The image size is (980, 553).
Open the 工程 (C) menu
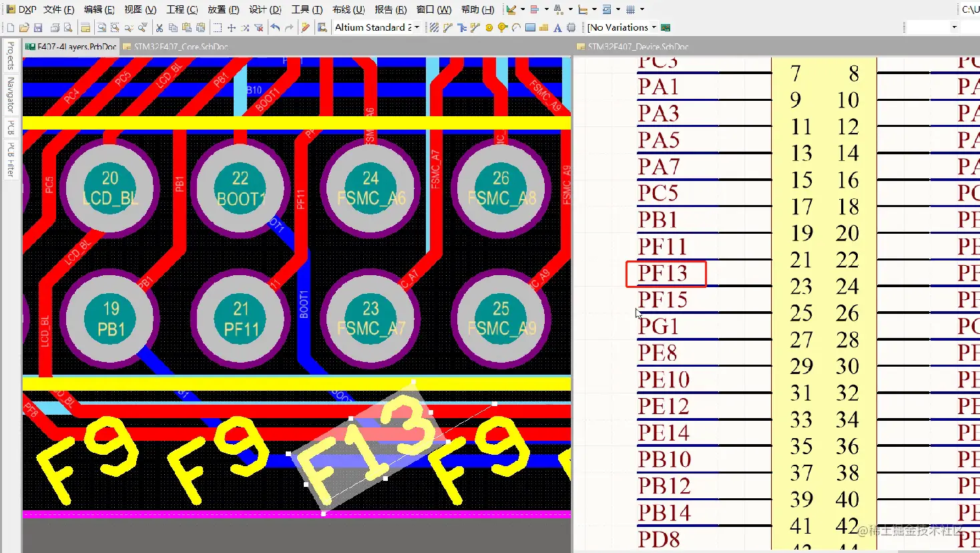182,9
